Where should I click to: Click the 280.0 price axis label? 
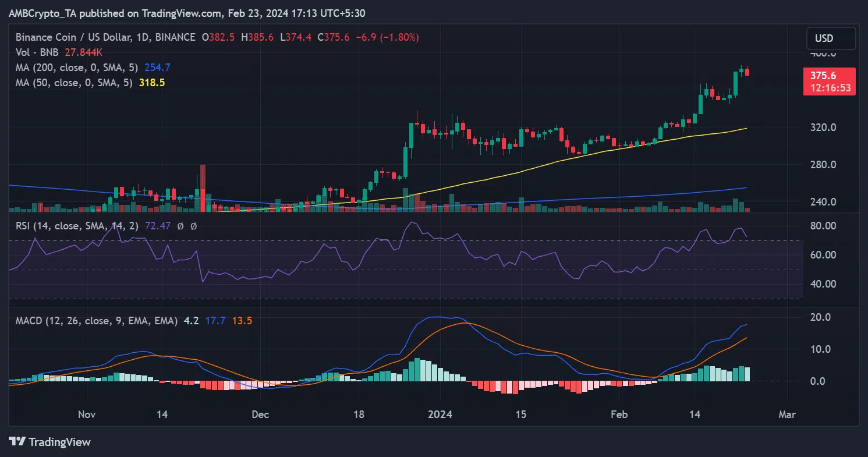[x=823, y=165]
